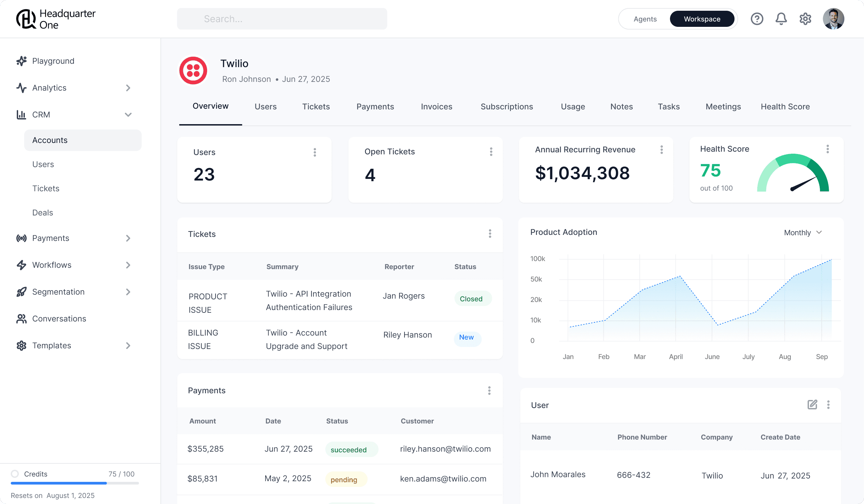The height and width of the screenshot is (504, 864).
Task: Click the Credits usage progress bar
Action: click(x=75, y=483)
